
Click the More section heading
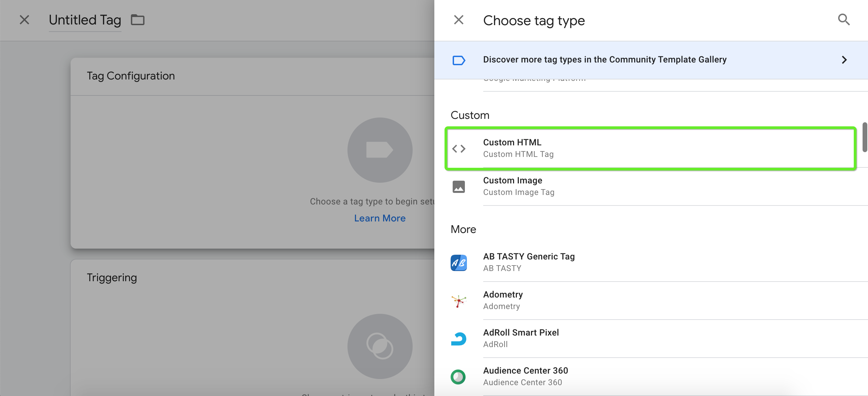463,230
